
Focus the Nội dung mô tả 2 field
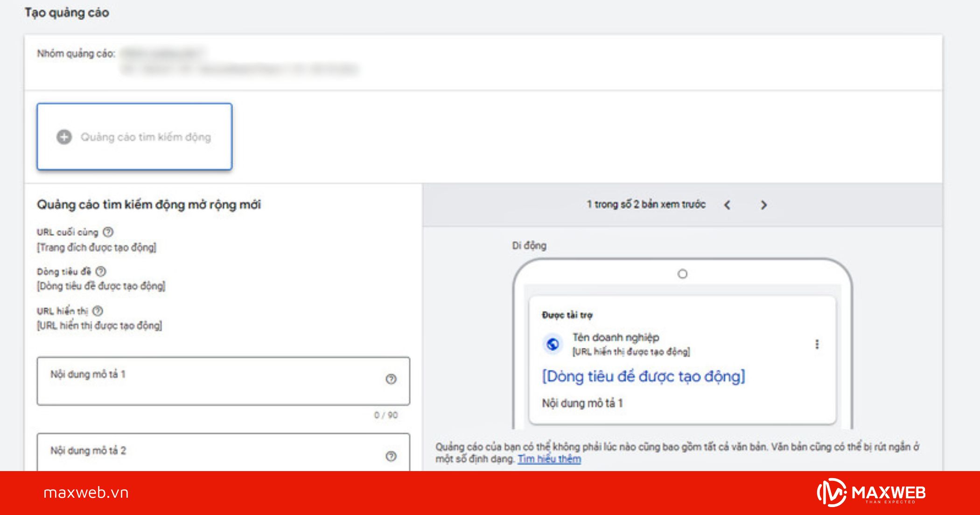210,452
